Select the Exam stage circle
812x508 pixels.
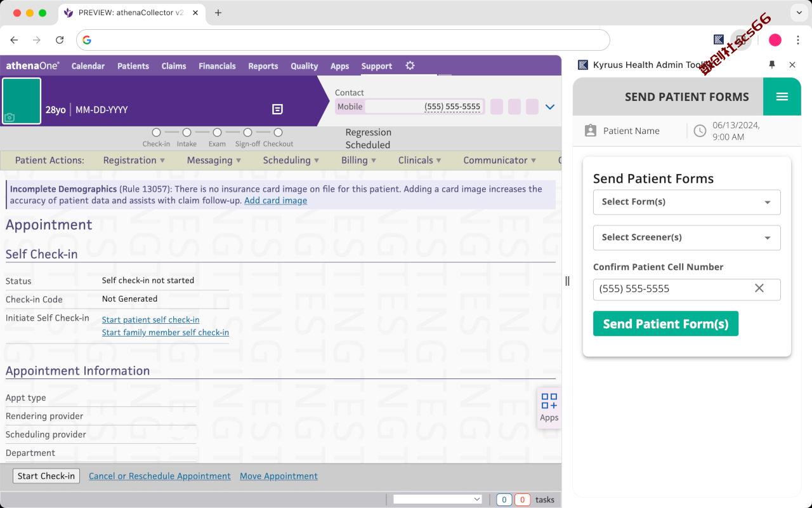coord(217,133)
